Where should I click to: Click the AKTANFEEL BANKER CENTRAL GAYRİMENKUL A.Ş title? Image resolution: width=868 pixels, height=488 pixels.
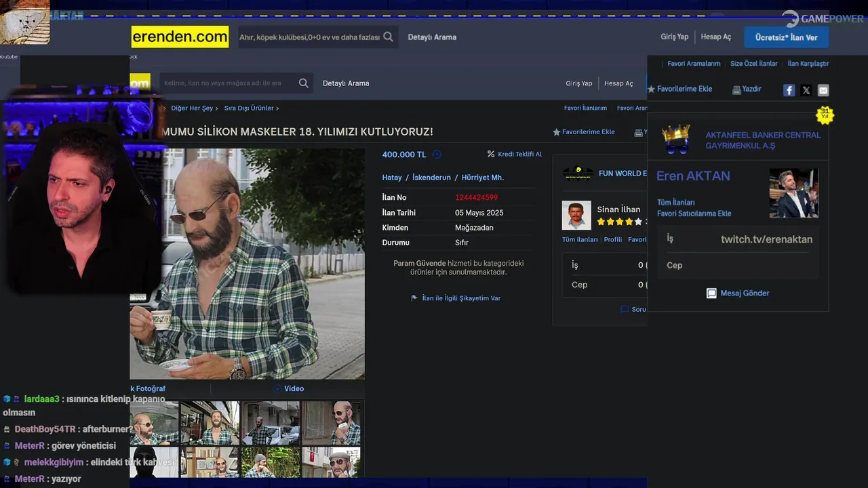pyautogui.click(x=763, y=140)
